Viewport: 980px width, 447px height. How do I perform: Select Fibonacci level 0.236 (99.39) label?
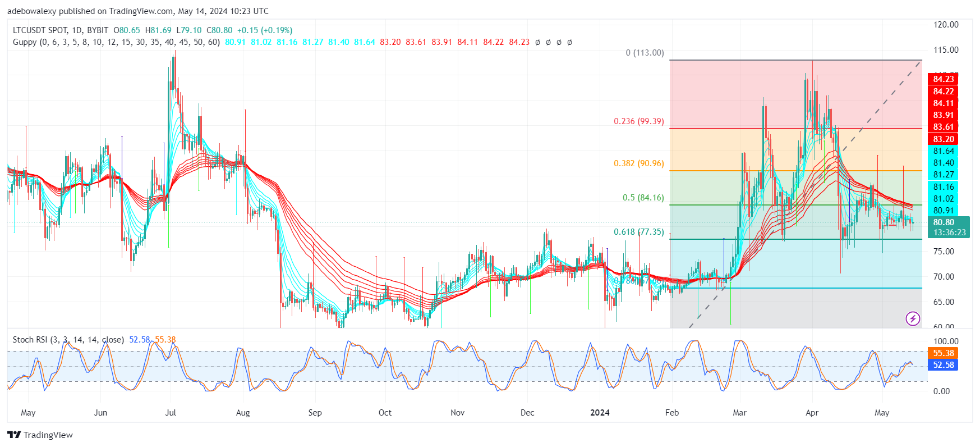tap(639, 121)
